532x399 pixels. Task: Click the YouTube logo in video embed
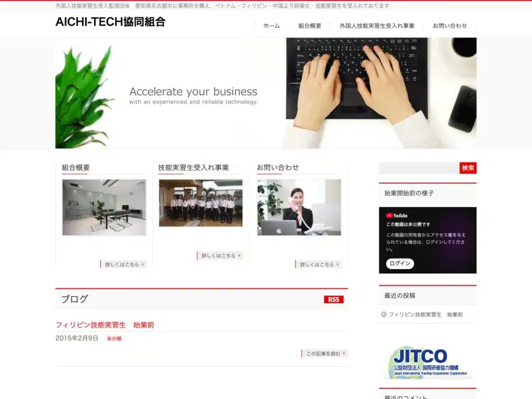(x=396, y=216)
